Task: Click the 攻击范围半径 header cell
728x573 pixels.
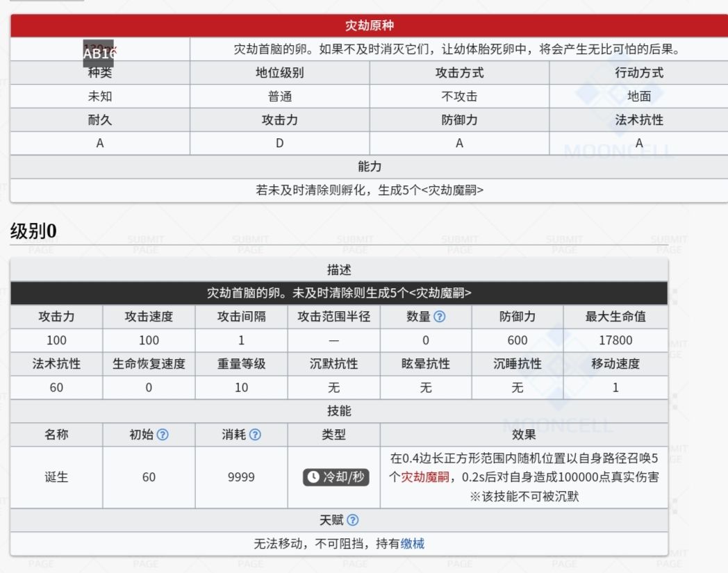Action: [x=333, y=317]
